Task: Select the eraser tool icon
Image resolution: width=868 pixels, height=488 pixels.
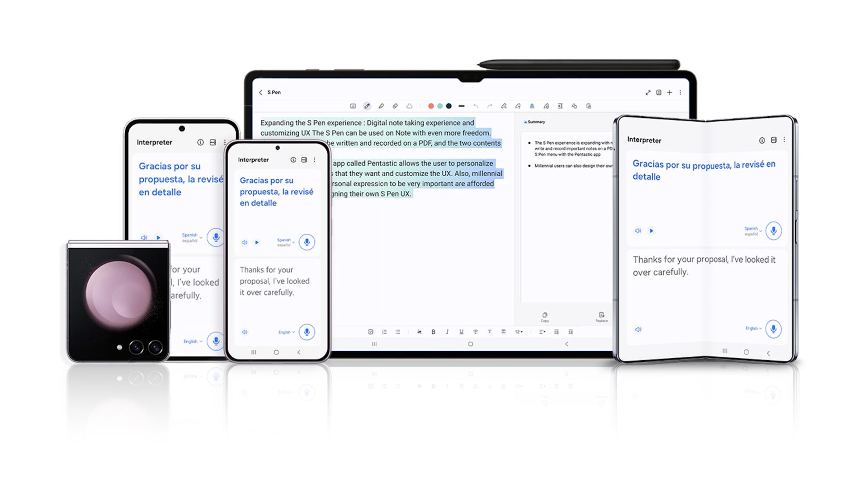Action: (395, 106)
